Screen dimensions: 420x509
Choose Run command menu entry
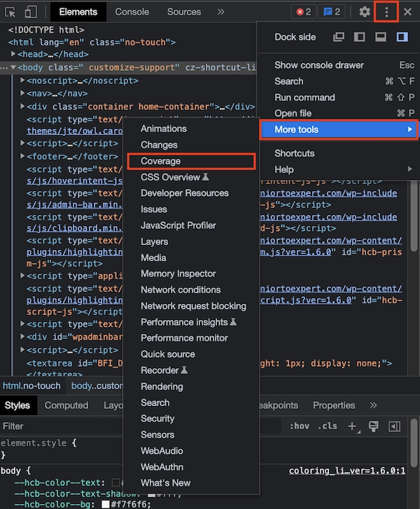[338, 97]
